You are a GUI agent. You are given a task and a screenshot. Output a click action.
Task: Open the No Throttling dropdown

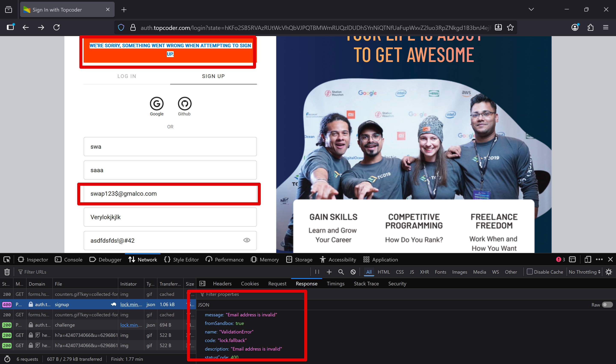pyautogui.click(x=584, y=272)
